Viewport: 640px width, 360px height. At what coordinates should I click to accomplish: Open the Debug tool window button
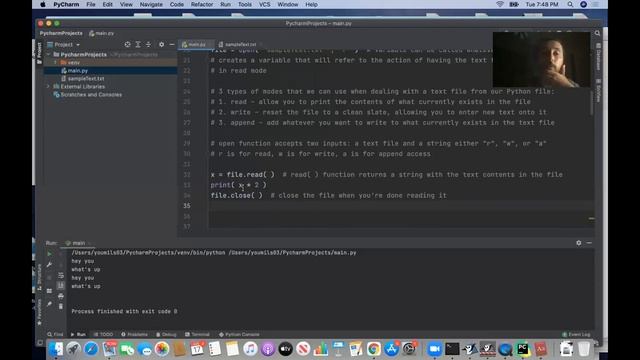point(166,334)
